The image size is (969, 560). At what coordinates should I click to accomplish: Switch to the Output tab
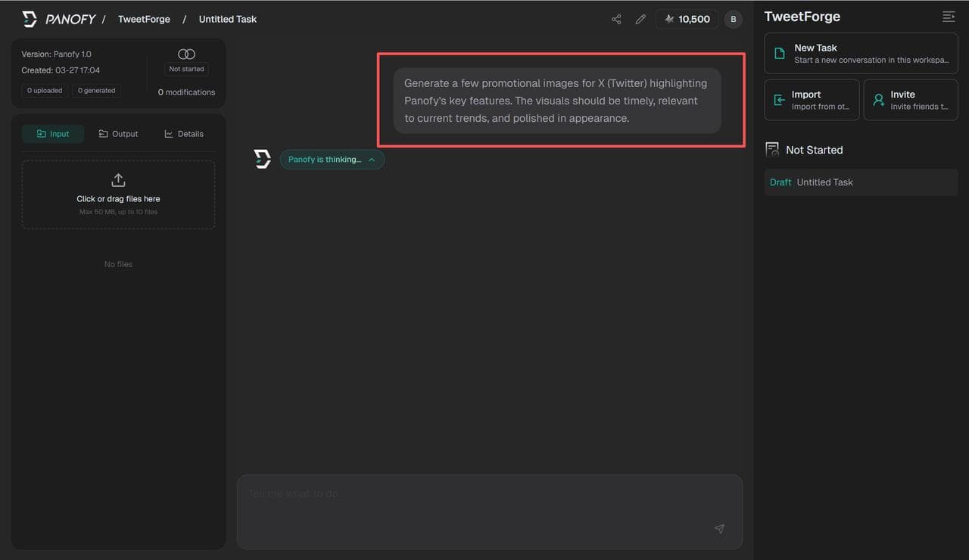(x=118, y=134)
